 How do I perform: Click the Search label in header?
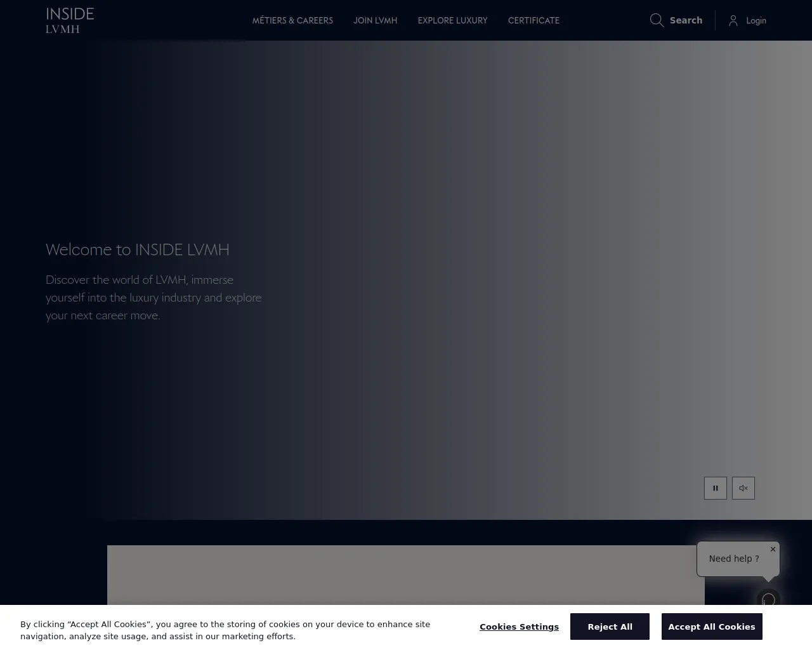686,20
